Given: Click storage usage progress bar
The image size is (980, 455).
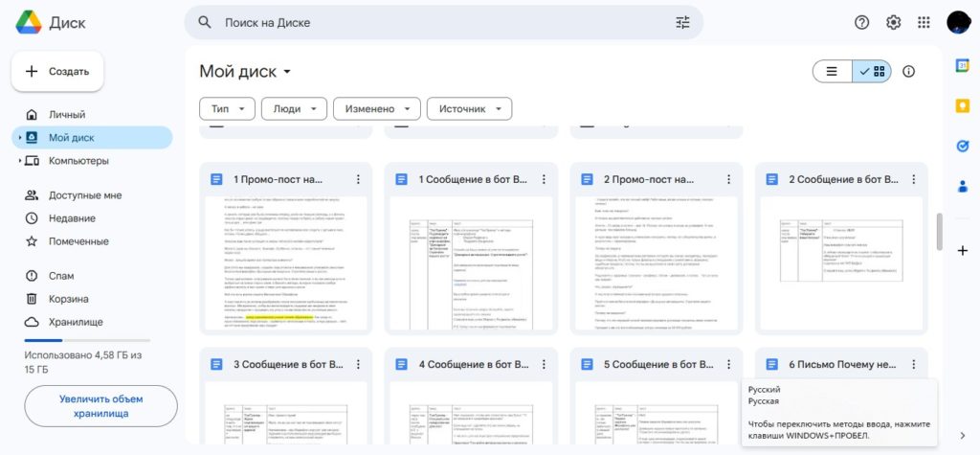Looking at the screenshot, I should coord(87,340).
